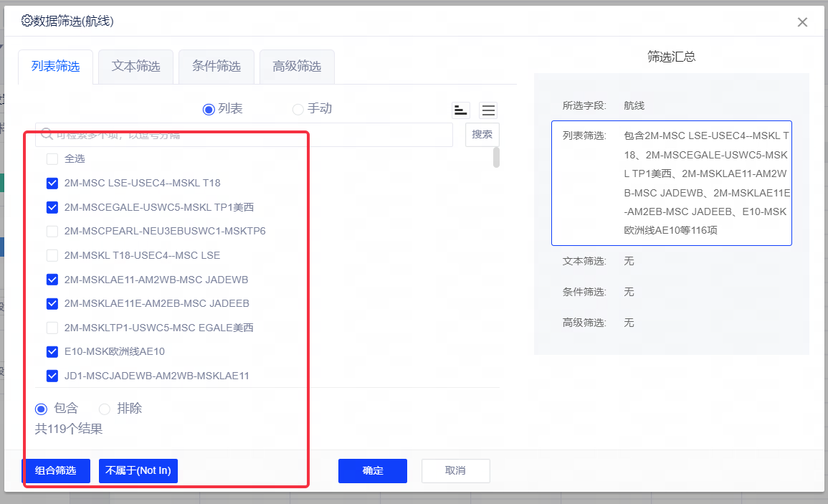828x504 pixels.
Task: Check the 全选 select-all checkbox
Action: [x=52, y=159]
